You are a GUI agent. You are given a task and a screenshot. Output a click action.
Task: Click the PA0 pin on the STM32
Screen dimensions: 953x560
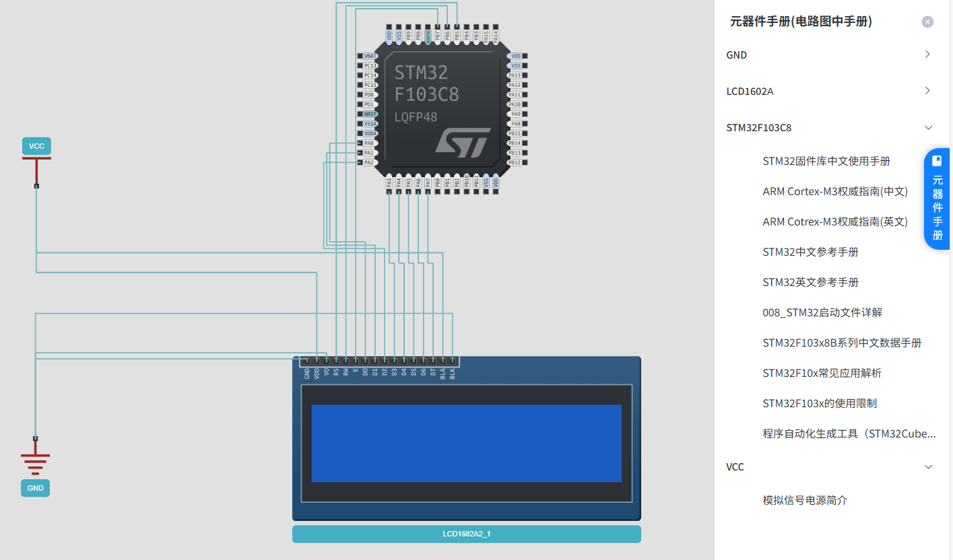[368, 143]
